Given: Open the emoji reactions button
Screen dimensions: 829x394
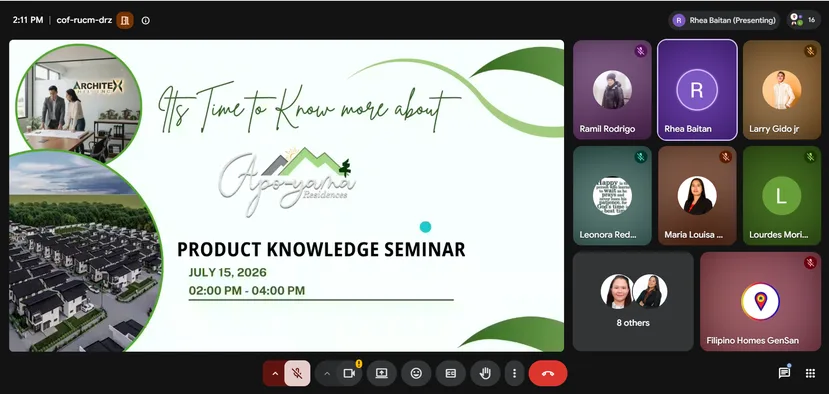Looking at the screenshot, I should (x=416, y=373).
